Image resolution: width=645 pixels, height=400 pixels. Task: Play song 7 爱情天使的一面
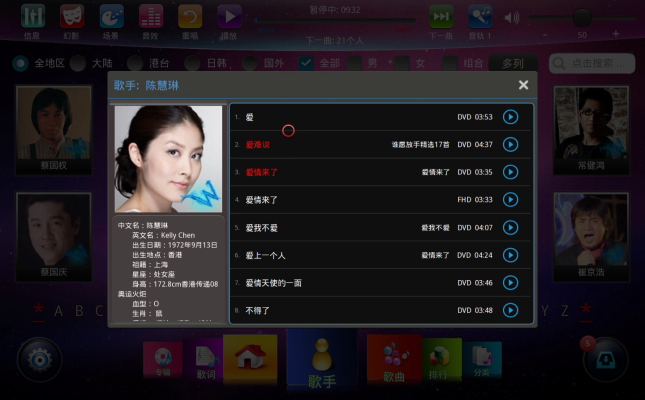pyautogui.click(x=510, y=283)
